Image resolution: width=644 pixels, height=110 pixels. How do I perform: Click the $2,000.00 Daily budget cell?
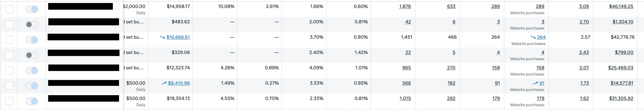click(135, 9)
